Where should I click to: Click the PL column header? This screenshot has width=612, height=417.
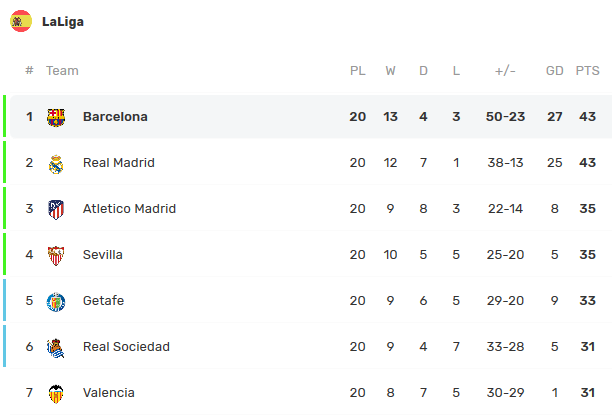[358, 71]
